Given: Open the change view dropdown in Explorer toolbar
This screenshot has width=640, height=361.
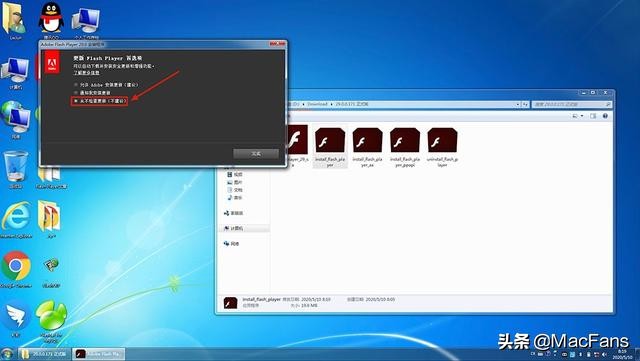Looking at the screenshot, I should click(x=582, y=116).
